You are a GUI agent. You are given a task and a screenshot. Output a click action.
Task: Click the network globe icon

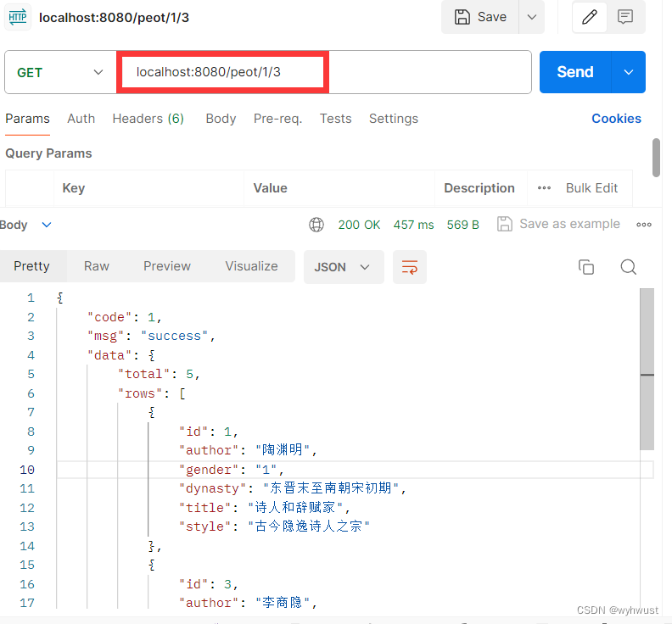click(316, 225)
